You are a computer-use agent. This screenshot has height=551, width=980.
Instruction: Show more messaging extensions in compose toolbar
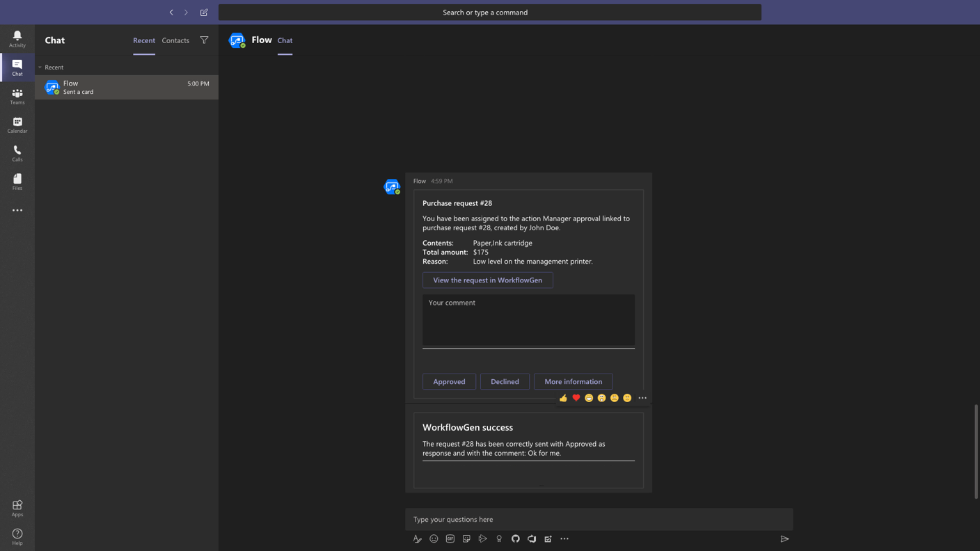coord(564,538)
